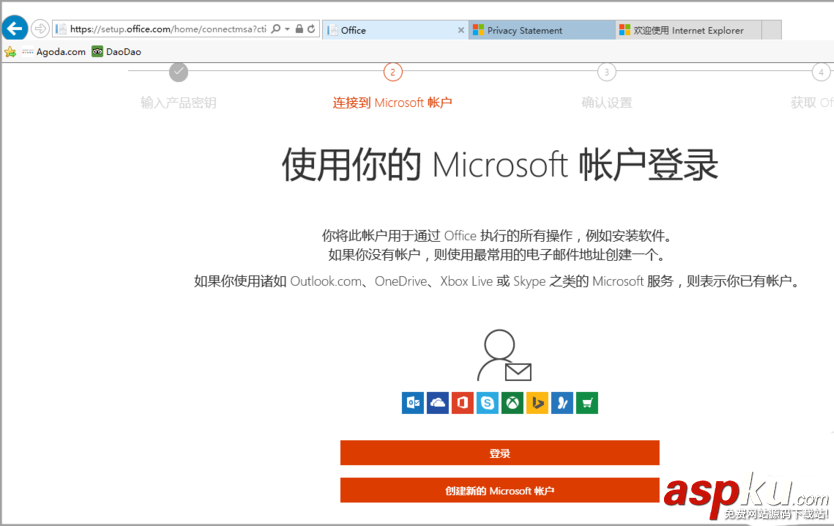Click the Skype service icon
The height and width of the screenshot is (526, 834).
coord(487,403)
